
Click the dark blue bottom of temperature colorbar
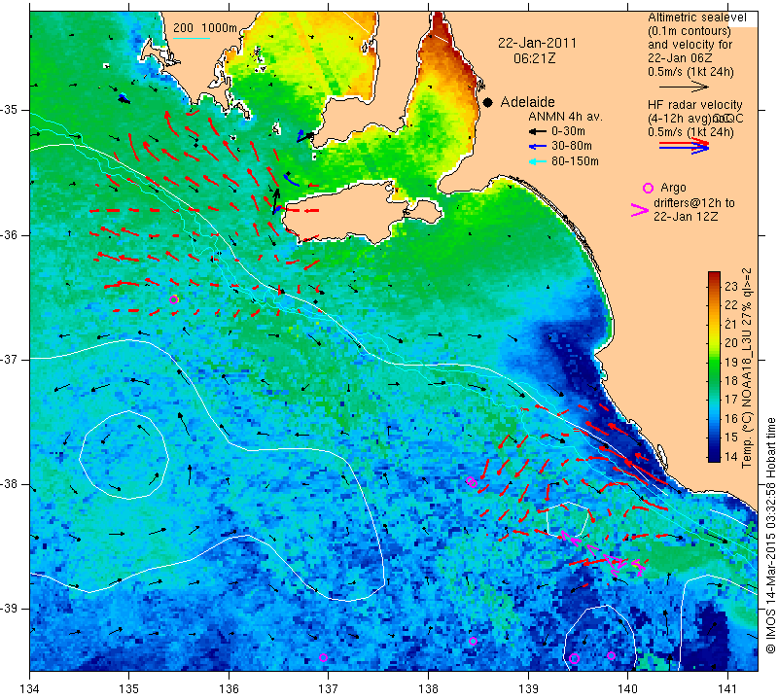[714, 456]
